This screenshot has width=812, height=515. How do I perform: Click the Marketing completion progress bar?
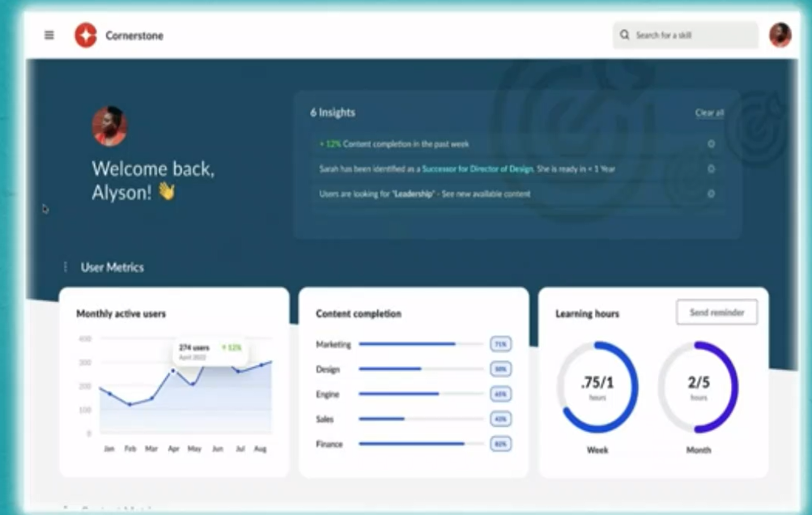pos(417,344)
